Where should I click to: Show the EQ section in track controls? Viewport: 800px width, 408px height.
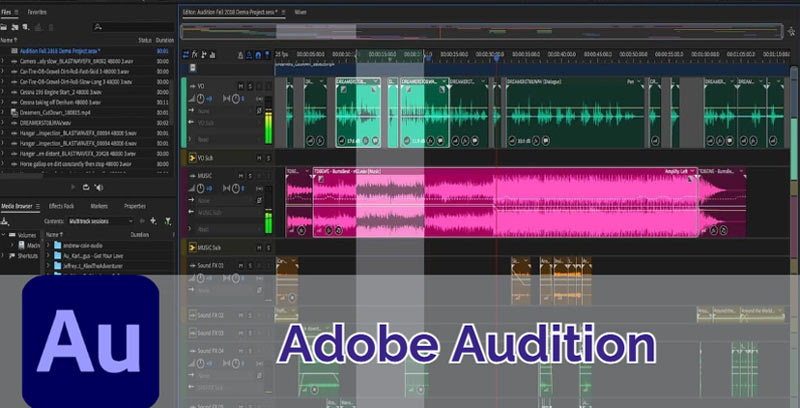pos(212,55)
